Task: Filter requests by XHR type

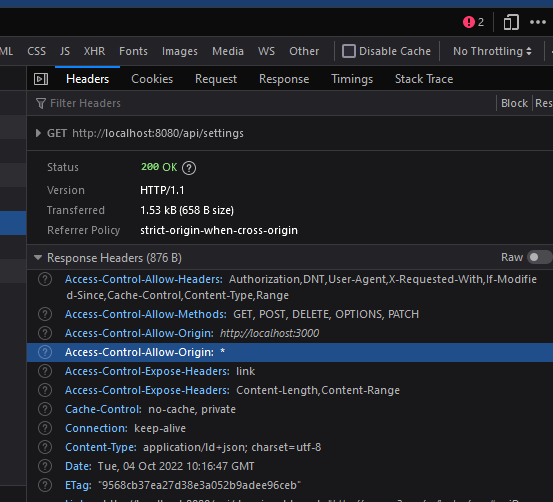Action: (x=95, y=51)
